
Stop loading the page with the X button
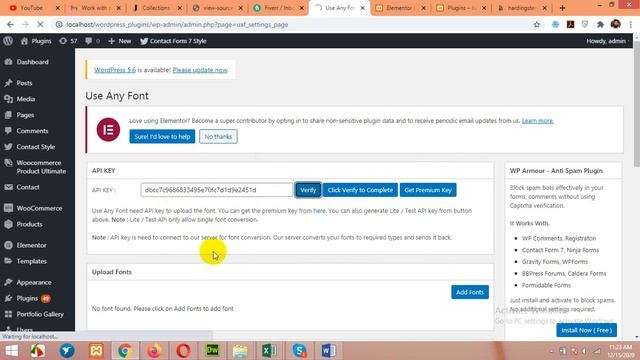click(x=40, y=24)
